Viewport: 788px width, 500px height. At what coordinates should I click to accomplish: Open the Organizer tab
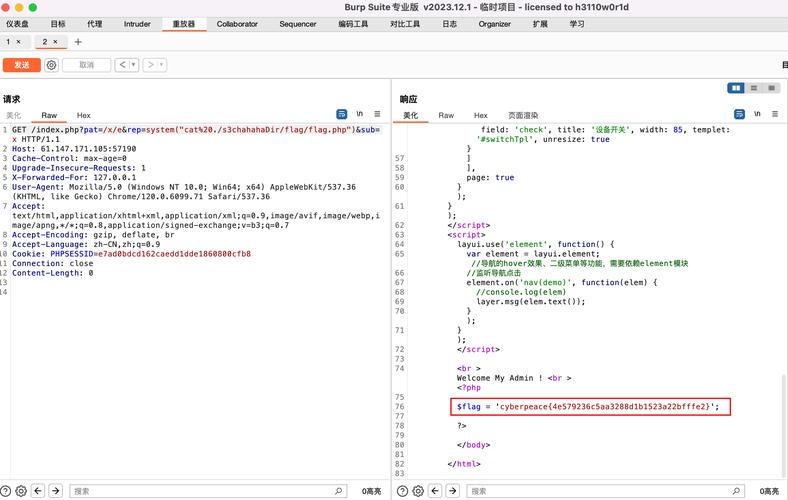point(495,24)
